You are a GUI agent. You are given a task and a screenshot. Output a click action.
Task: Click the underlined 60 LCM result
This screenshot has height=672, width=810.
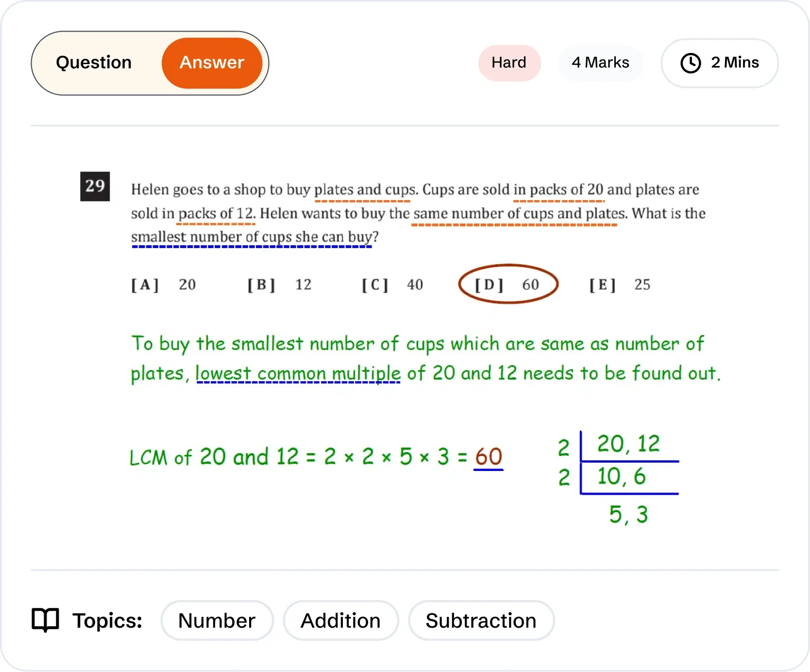click(x=489, y=457)
